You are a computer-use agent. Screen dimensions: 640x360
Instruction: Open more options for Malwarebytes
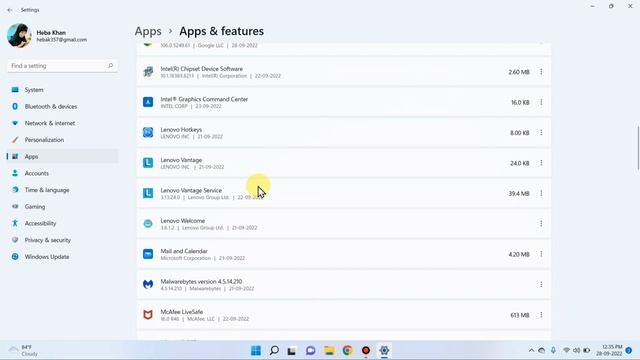541,284
